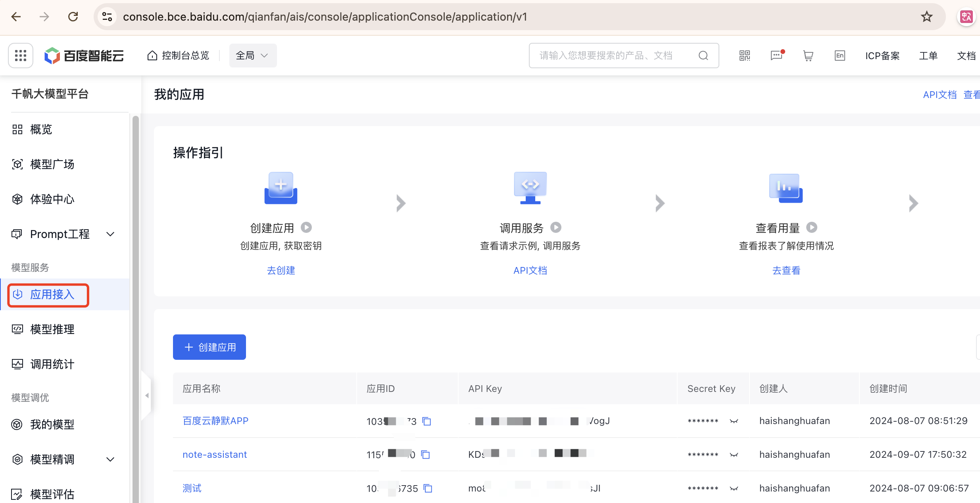
Task: Follow the 去查看 link
Action: coord(786,271)
